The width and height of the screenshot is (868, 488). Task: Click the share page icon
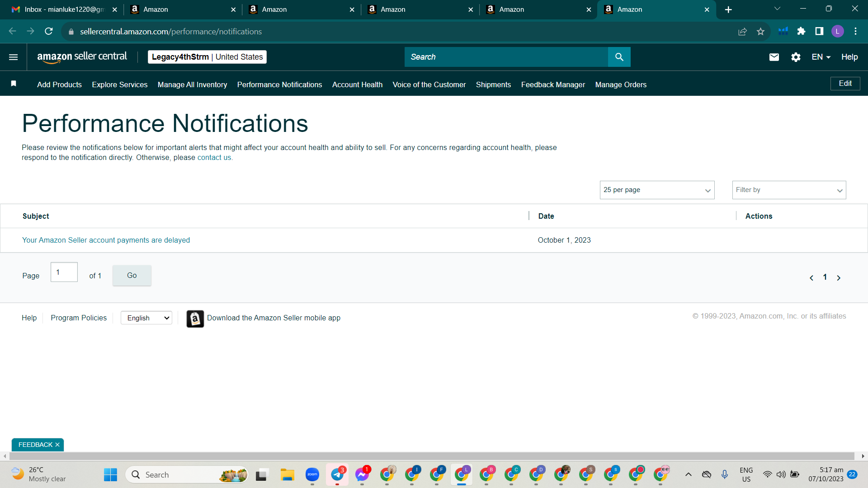pyautogui.click(x=742, y=31)
